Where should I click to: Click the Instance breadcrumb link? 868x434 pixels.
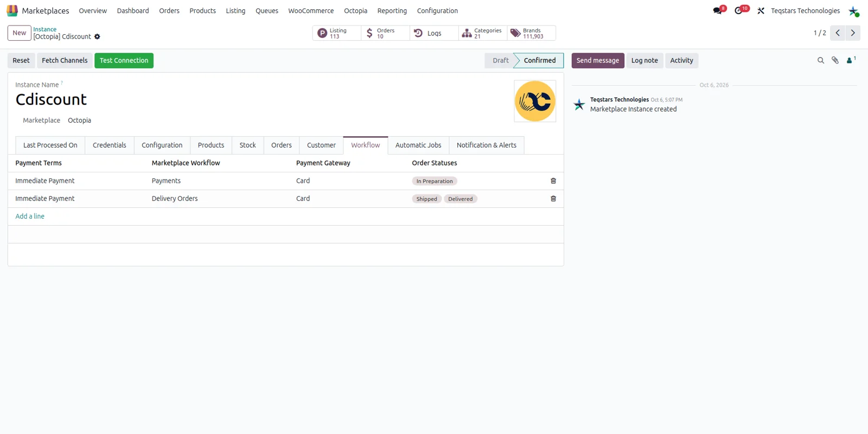point(45,29)
